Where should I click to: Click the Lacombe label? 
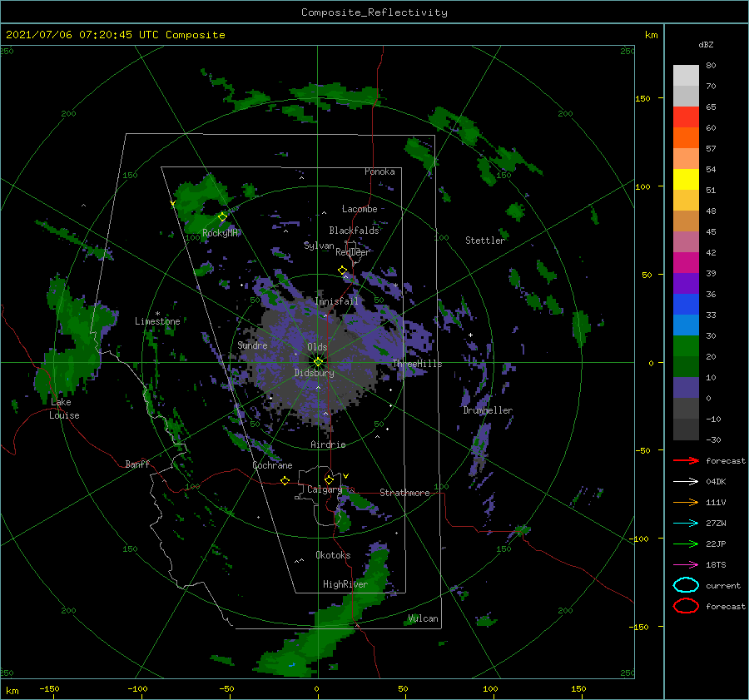click(360, 209)
